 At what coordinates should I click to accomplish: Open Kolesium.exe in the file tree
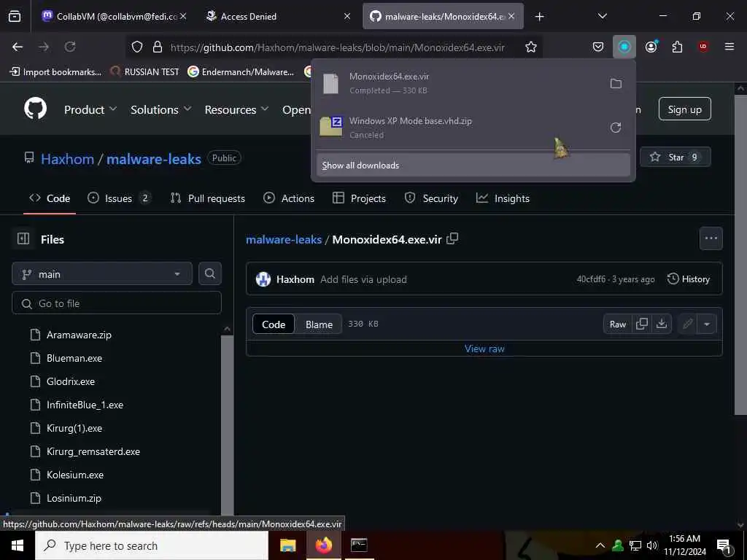coord(75,475)
